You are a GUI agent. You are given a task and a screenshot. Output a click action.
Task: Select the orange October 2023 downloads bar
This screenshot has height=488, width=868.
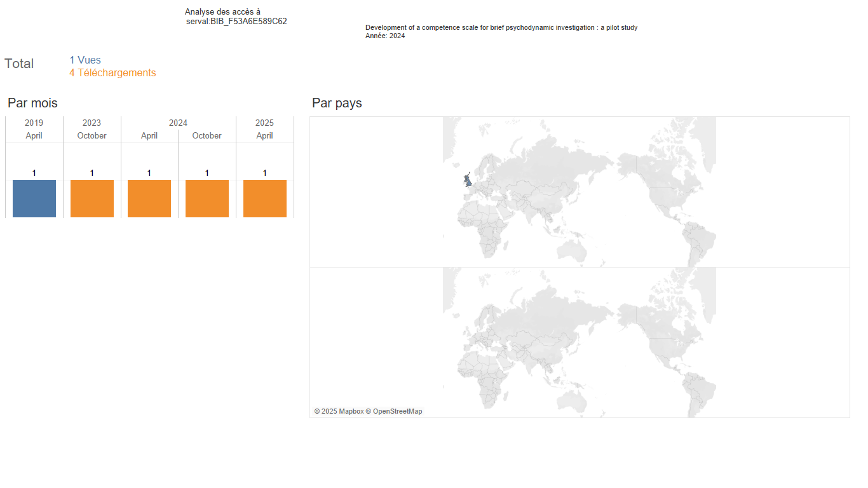pos(92,198)
